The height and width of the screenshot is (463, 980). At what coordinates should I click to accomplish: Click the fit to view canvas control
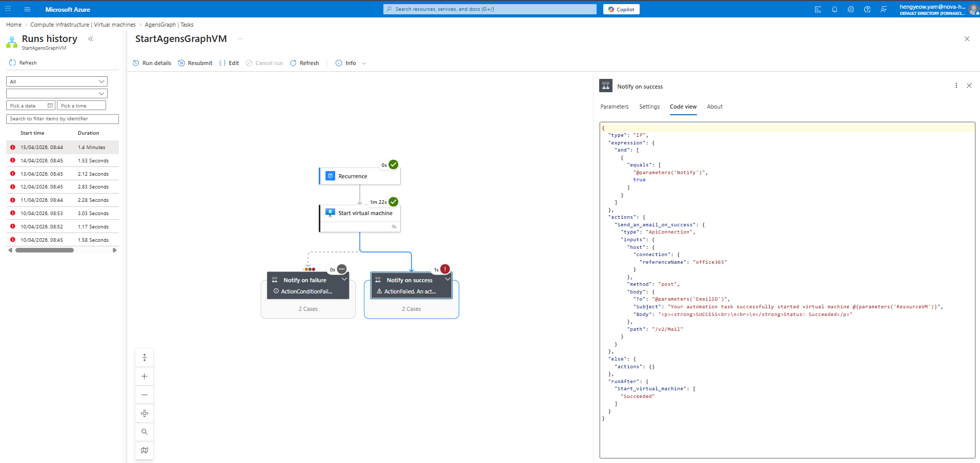145,413
